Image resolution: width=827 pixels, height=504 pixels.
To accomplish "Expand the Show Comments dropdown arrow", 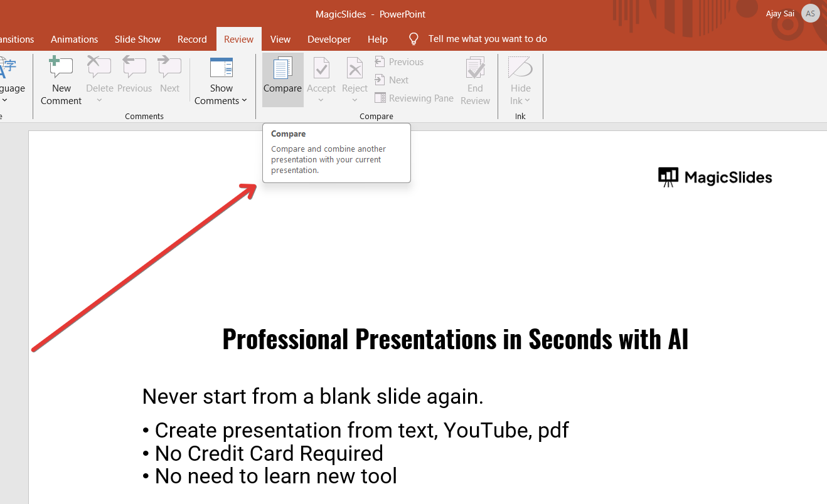I will tap(244, 101).
